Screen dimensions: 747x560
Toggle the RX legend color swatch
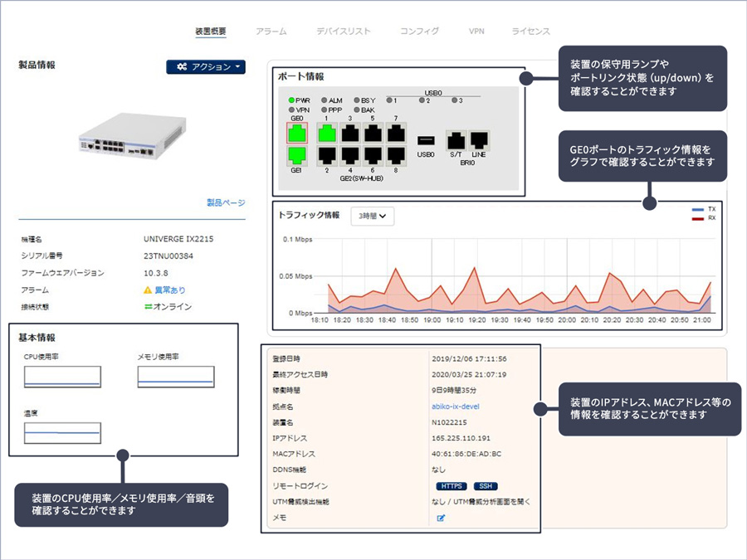[697, 218]
